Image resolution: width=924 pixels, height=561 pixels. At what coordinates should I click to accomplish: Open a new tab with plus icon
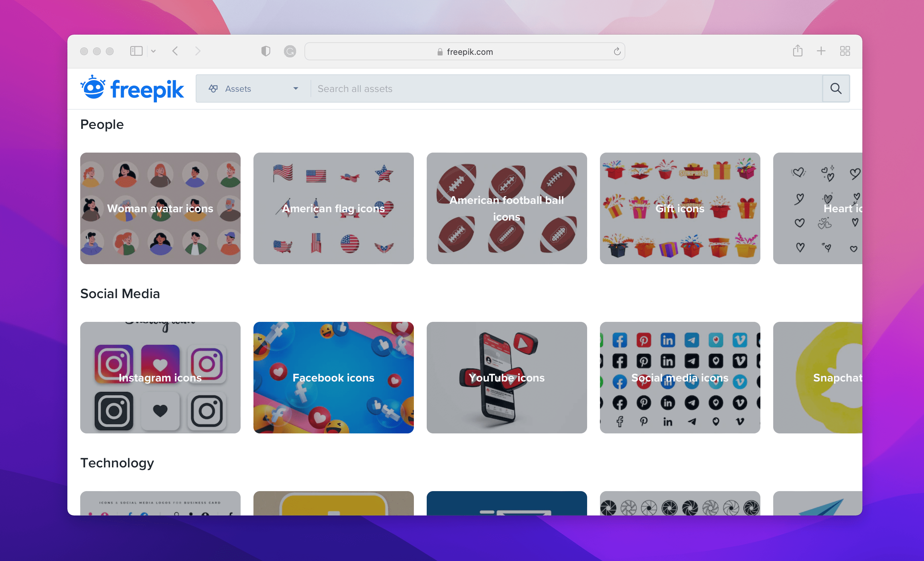[821, 51]
